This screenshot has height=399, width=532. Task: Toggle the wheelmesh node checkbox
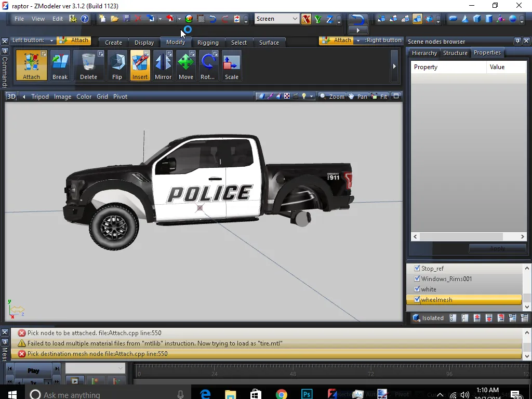[x=417, y=300]
